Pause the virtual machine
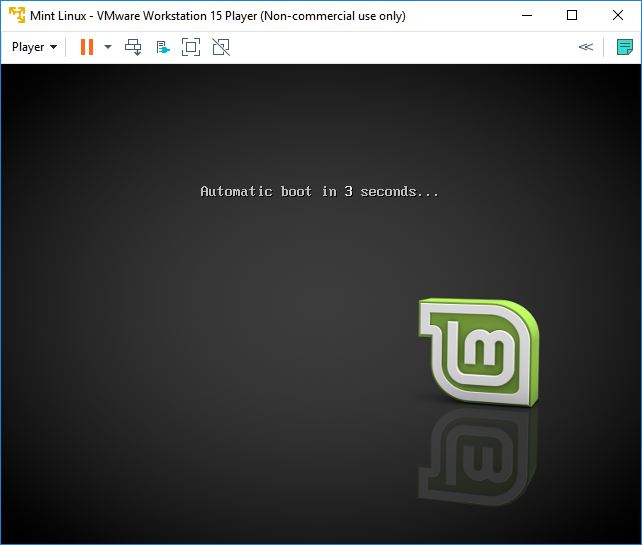This screenshot has width=642, height=545. click(87, 47)
